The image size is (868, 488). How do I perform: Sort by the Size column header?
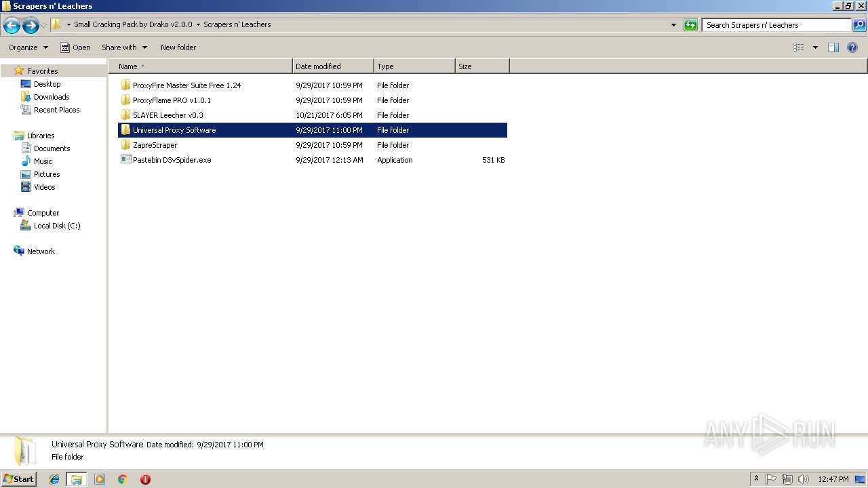[482, 66]
